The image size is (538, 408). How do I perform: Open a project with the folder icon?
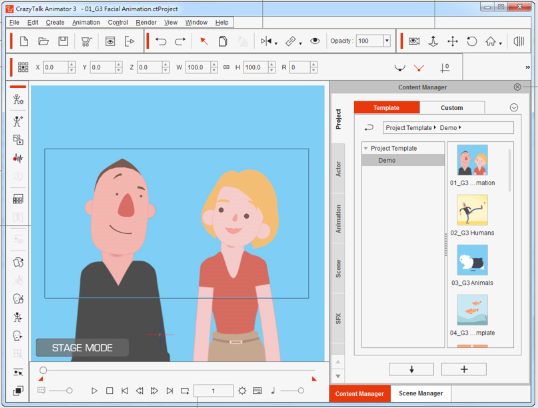pos(43,42)
